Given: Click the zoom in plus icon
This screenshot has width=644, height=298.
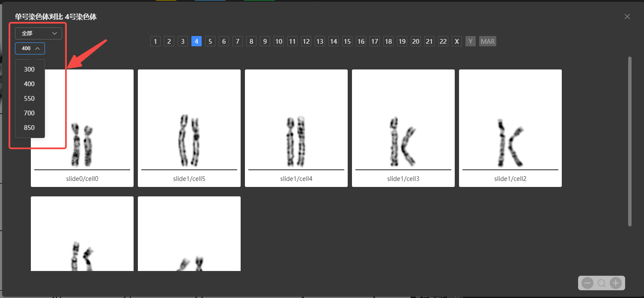Looking at the screenshot, I should 615,283.
